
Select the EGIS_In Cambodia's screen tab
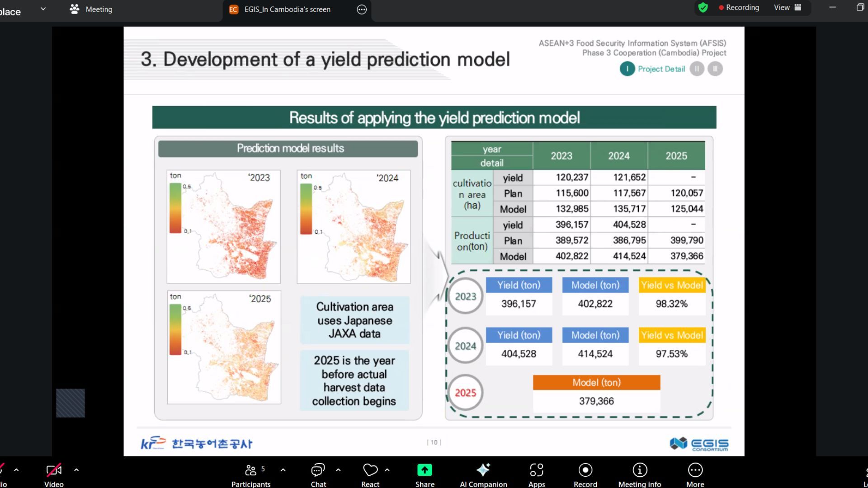click(x=287, y=9)
